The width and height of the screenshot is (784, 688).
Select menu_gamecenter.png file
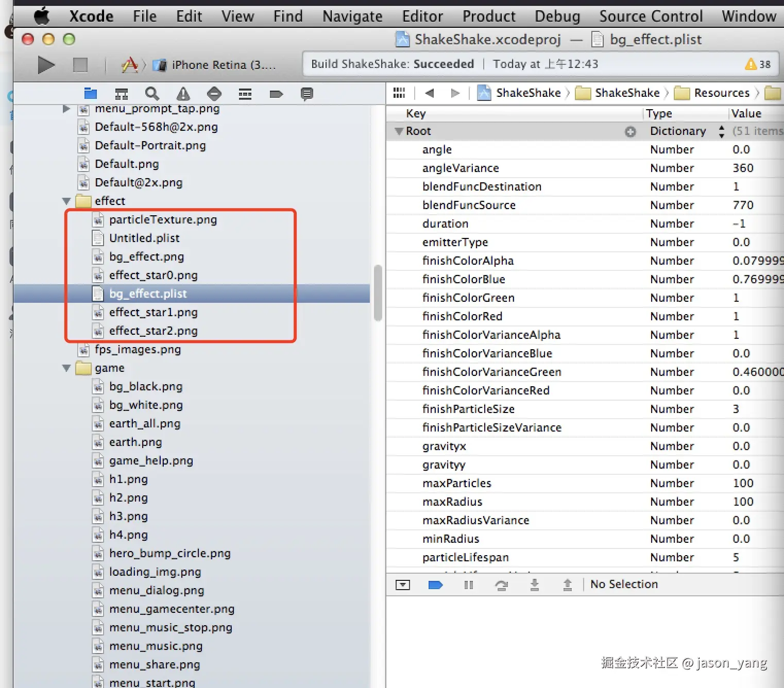[172, 609]
